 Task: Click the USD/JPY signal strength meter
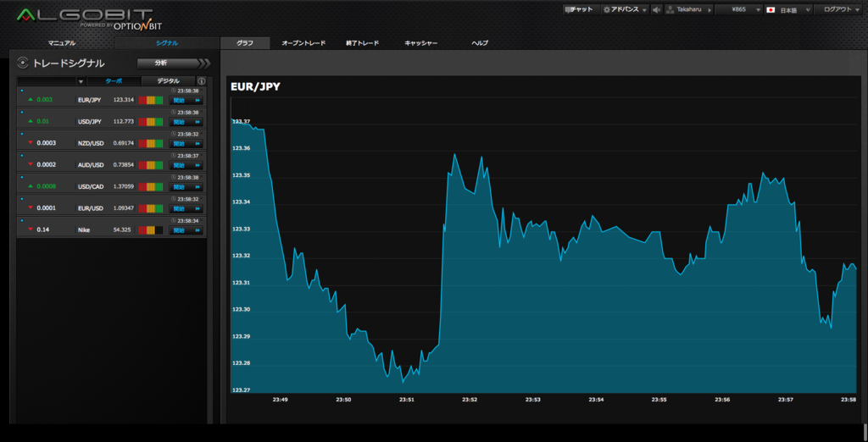(151, 122)
